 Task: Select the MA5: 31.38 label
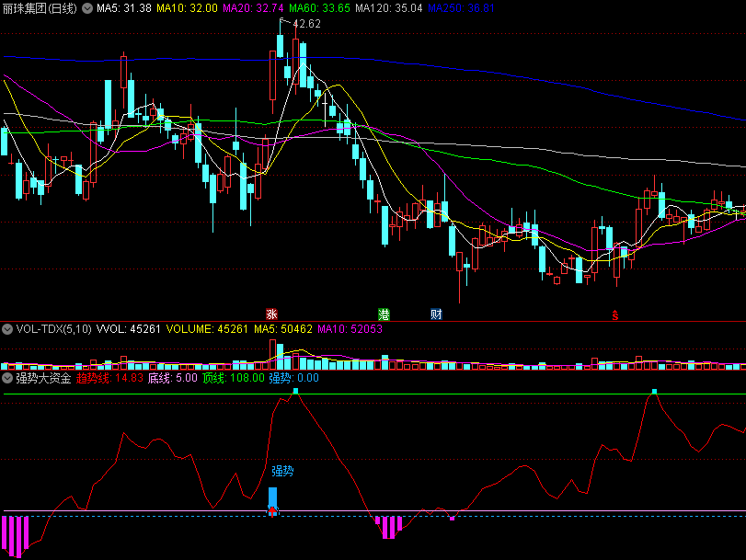[x=124, y=8]
